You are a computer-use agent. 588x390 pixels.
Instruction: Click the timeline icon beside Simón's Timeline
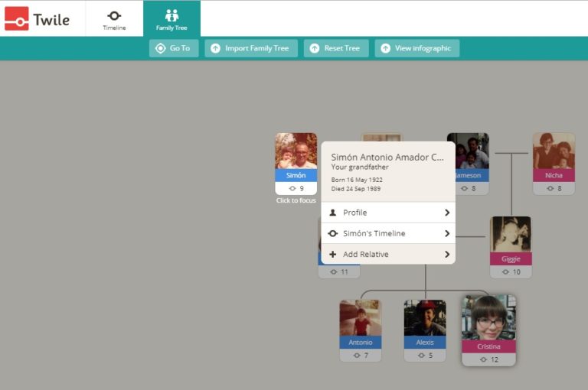(333, 234)
